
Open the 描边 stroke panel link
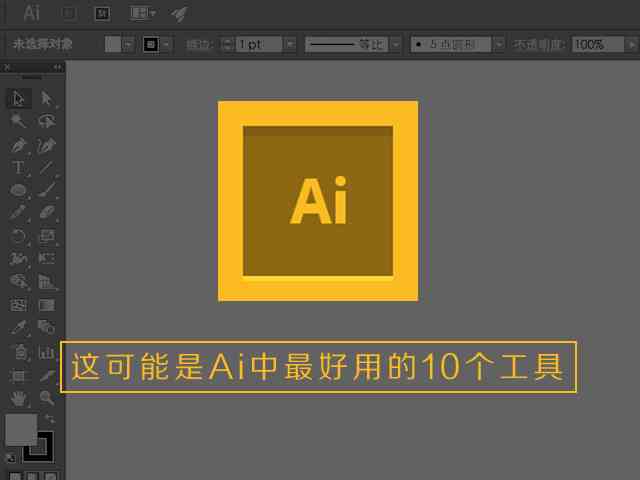(x=200, y=44)
